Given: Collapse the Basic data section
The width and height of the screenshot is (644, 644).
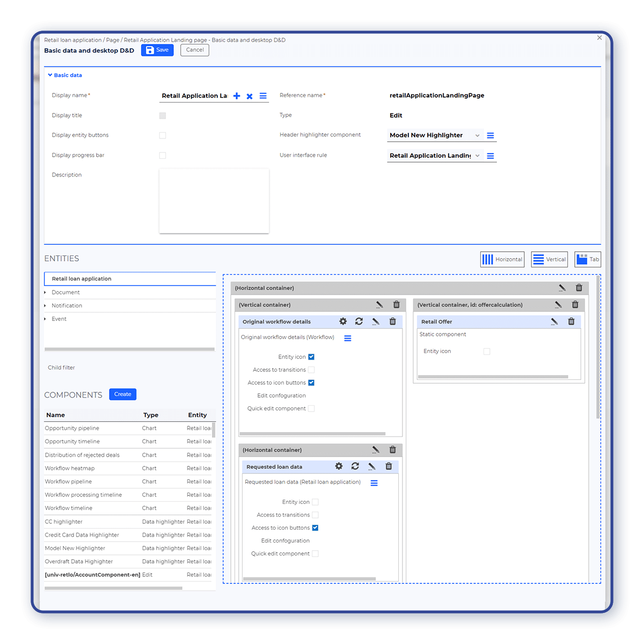Looking at the screenshot, I should 50,76.
